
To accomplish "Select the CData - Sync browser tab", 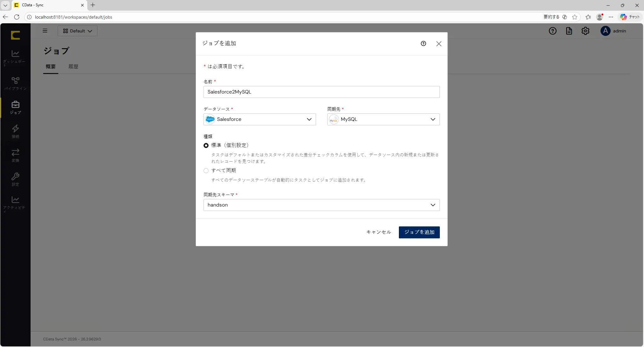I will [x=49, y=5].
